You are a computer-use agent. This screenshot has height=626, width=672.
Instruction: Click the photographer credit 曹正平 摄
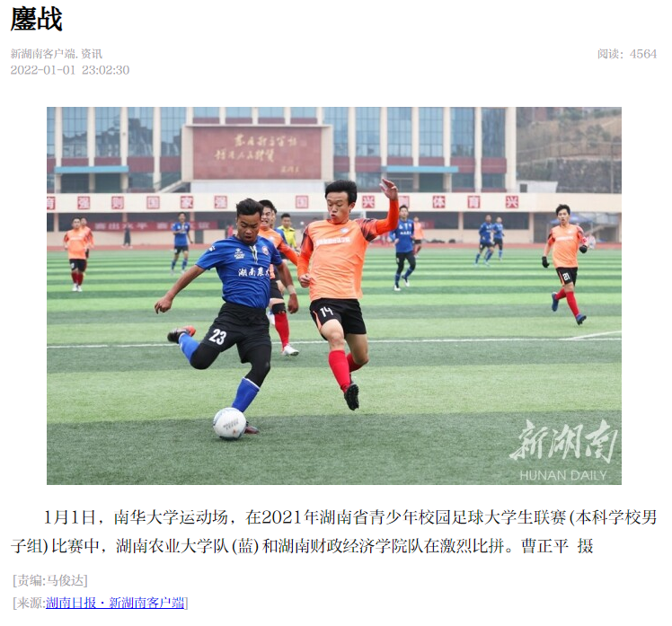click(x=557, y=546)
